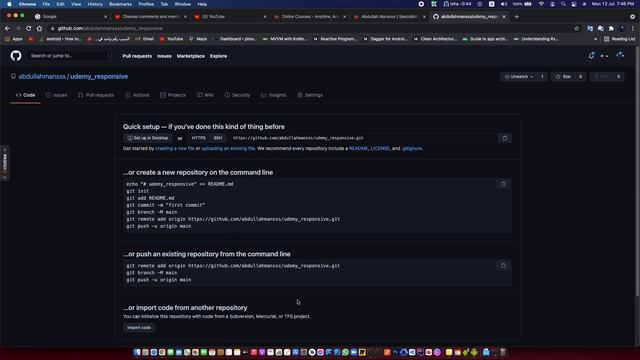The height and width of the screenshot is (360, 640).
Task: Follow the creating a new file link
Action: (175, 149)
